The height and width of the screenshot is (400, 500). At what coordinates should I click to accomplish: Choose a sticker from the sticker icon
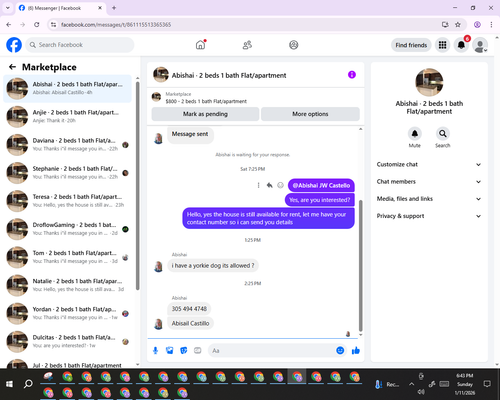point(184,350)
